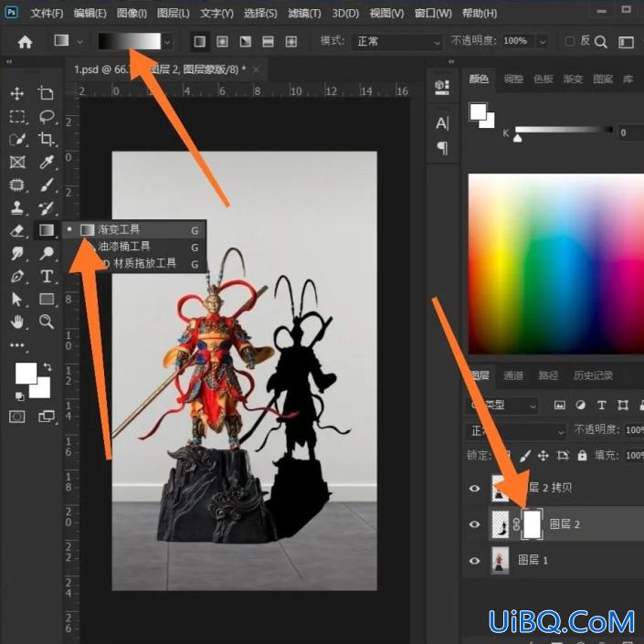
Task: Choose linear gradient style
Action: 200,41
